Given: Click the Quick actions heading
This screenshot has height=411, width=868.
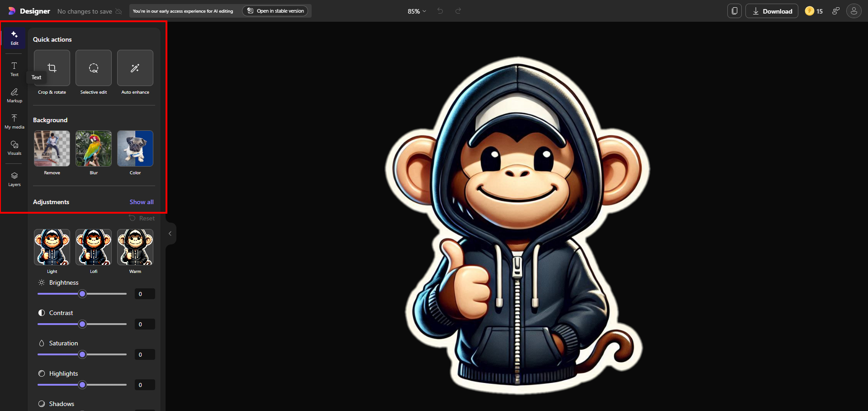Looking at the screenshot, I should click(52, 39).
